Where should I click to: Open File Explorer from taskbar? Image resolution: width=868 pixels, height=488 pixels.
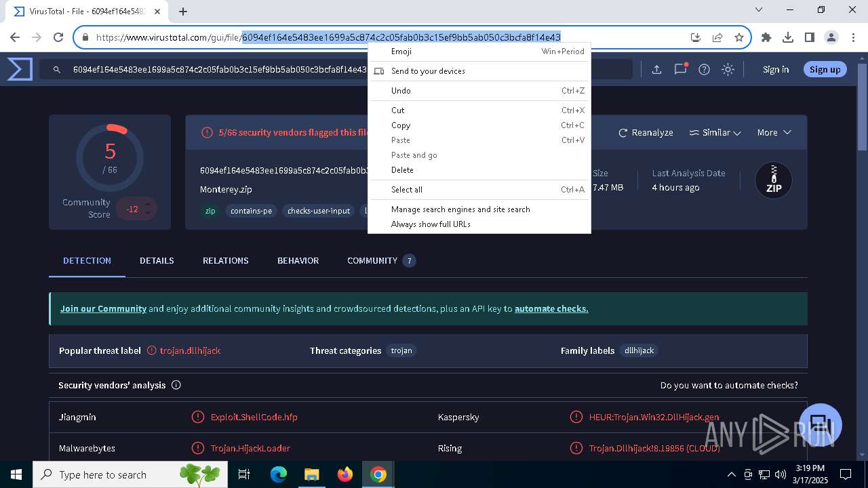coord(311,474)
